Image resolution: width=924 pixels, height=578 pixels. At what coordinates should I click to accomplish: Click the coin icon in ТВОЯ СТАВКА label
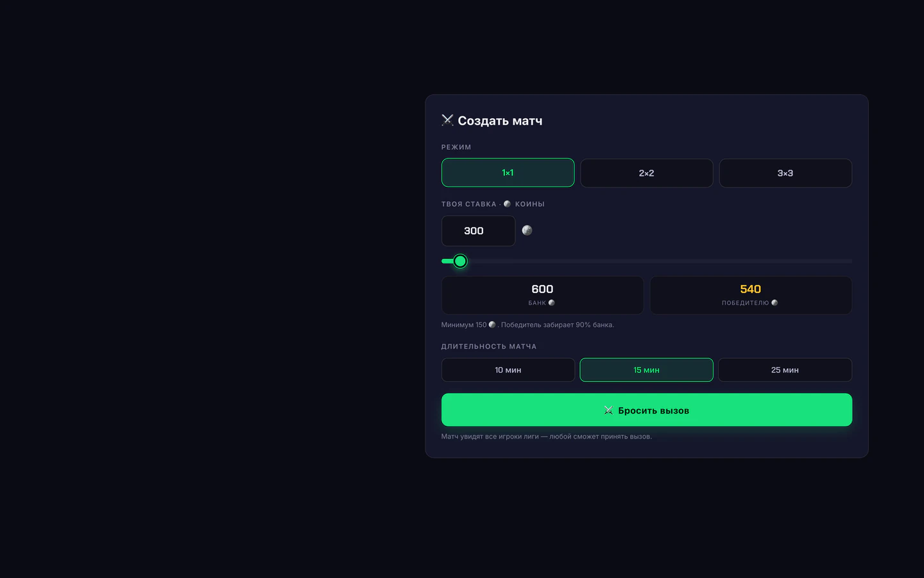pos(507,204)
